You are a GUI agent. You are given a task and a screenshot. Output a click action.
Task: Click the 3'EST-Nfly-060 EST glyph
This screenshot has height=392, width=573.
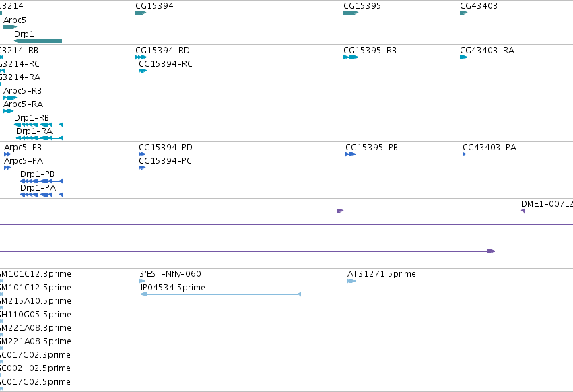click(142, 281)
